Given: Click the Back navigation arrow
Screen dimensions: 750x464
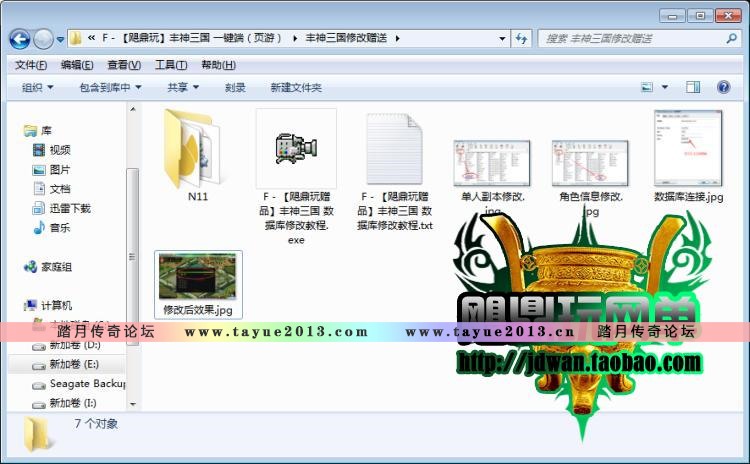Looking at the screenshot, I should point(20,39).
